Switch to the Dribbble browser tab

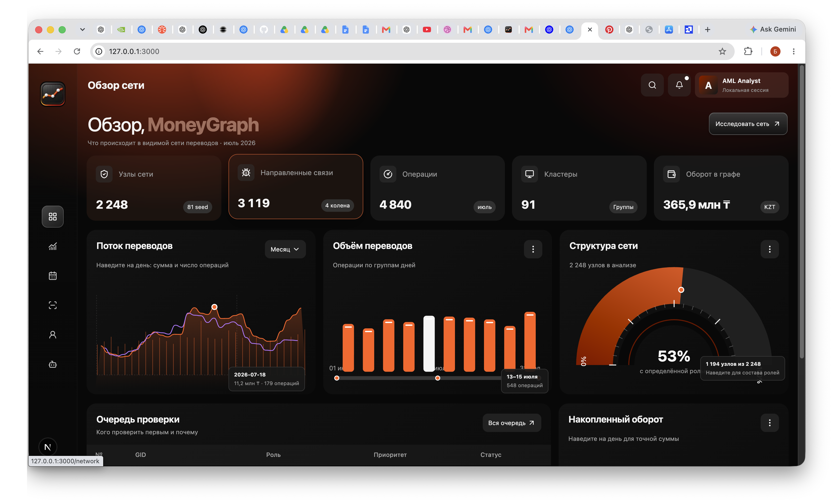[x=447, y=30]
